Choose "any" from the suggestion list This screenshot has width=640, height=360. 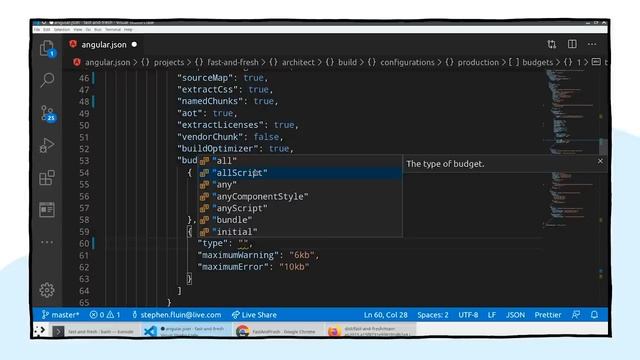(300, 184)
